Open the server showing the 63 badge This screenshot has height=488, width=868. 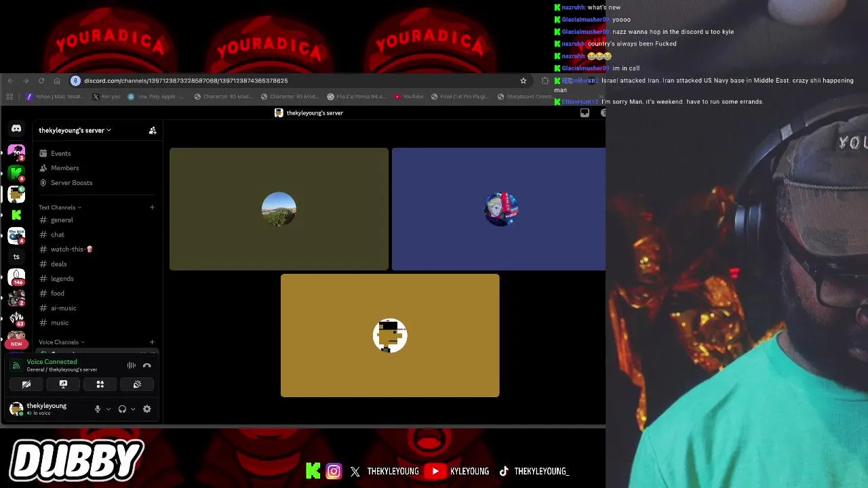pos(16,319)
